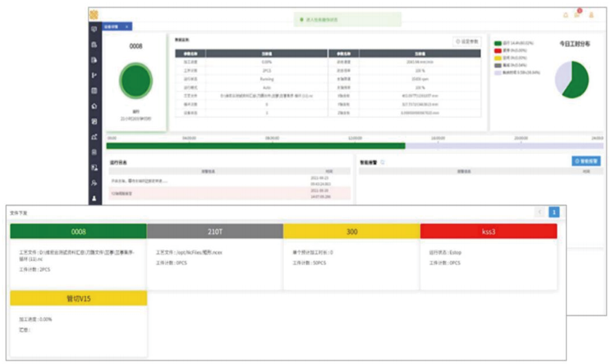The image size is (611, 364).
Task: Click the green running segment of the timeline bar
Action: pos(255,146)
